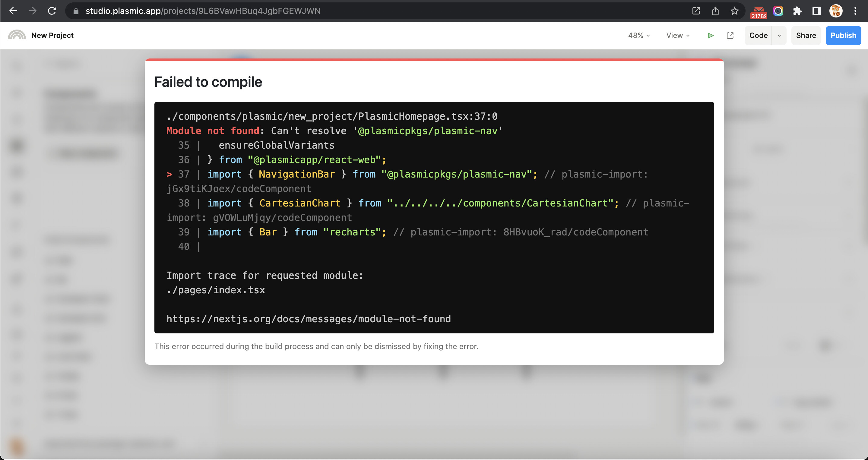Click the Share button
868x460 pixels.
point(806,35)
